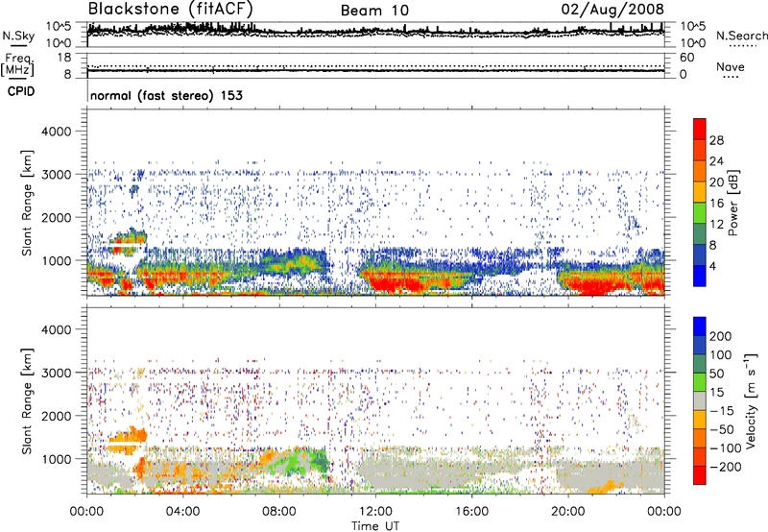Screen dimensions: 768x532
Task: Click the frequency trace in the Freq. strip
Action: (x=375, y=70)
